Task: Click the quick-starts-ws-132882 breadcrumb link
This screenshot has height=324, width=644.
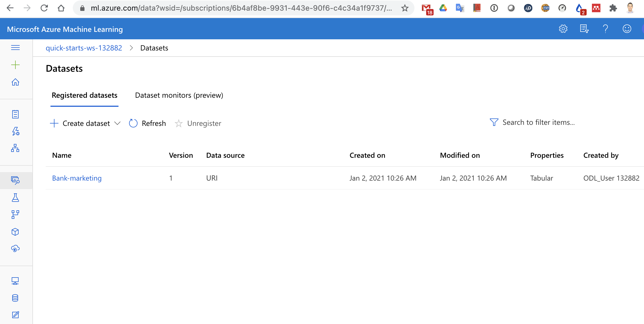Action: (x=84, y=48)
